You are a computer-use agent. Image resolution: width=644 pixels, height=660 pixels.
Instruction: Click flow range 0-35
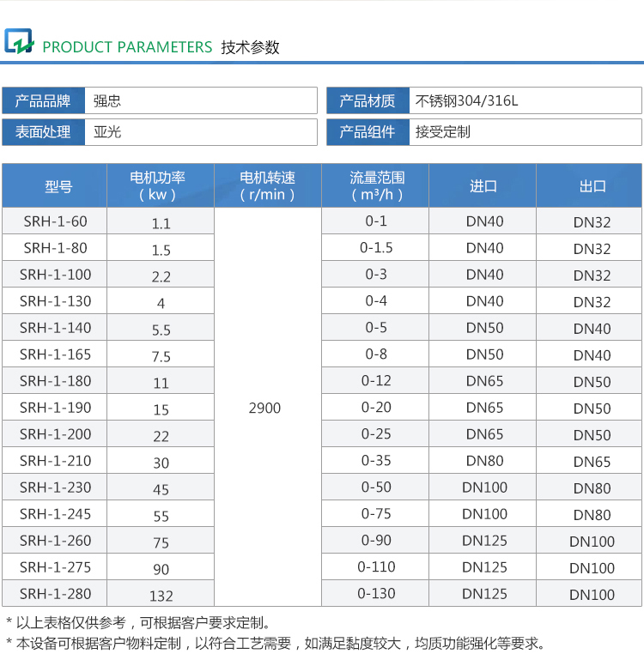point(376,461)
